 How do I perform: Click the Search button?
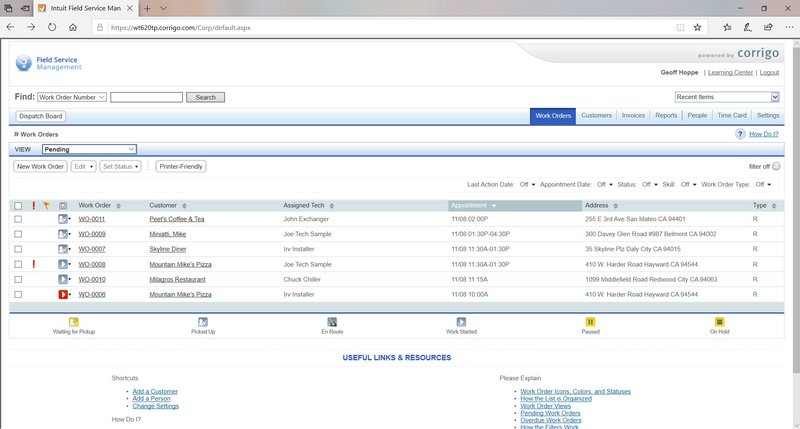pyautogui.click(x=205, y=97)
